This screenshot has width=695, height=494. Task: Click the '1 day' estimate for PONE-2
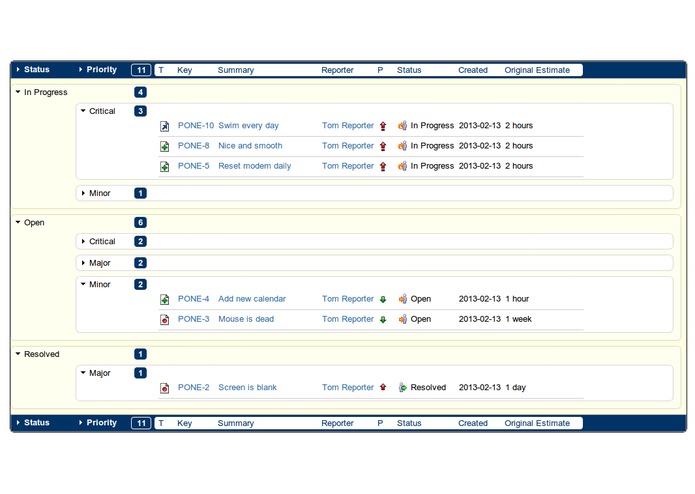[515, 387]
